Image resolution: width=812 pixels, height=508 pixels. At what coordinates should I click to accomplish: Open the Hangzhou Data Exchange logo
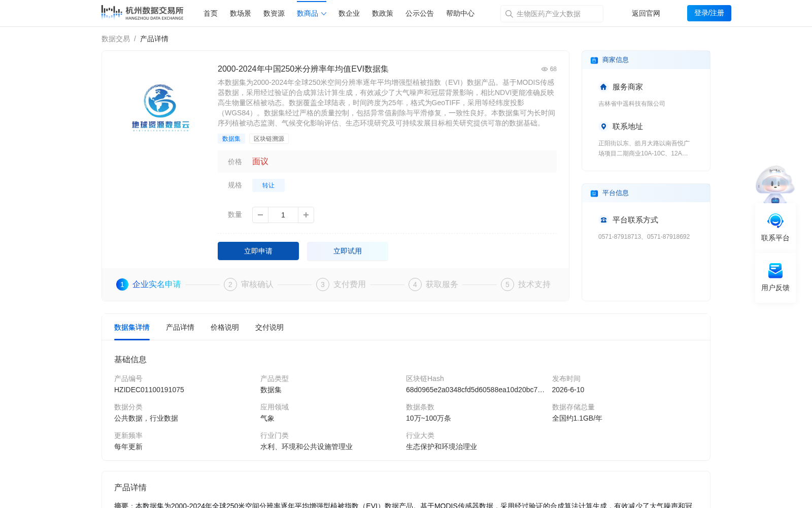[x=142, y=13]
